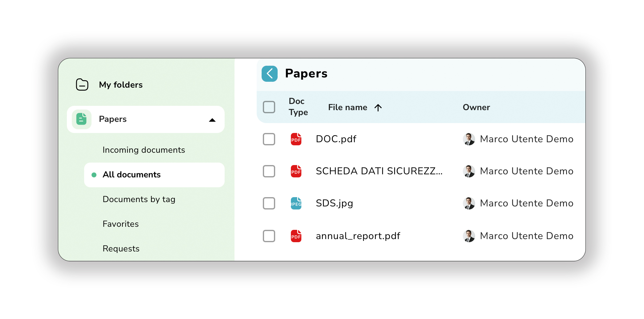Select Incoming documents in the sidebar
This screenshot has height=319, width=644.
coord(144,150)
